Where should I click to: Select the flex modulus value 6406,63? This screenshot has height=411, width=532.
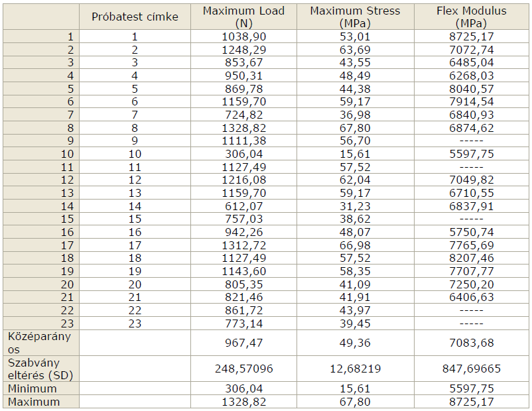click(471, 298)
